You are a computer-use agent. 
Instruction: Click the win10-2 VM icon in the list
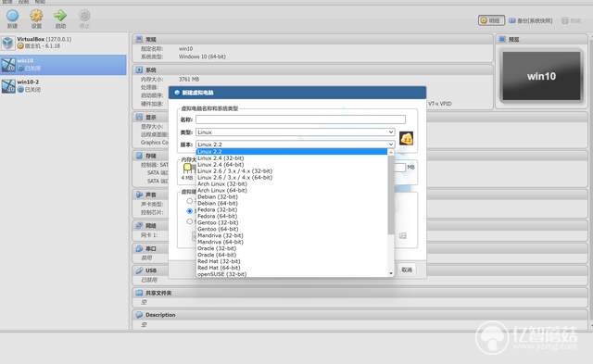coord(8,86)
